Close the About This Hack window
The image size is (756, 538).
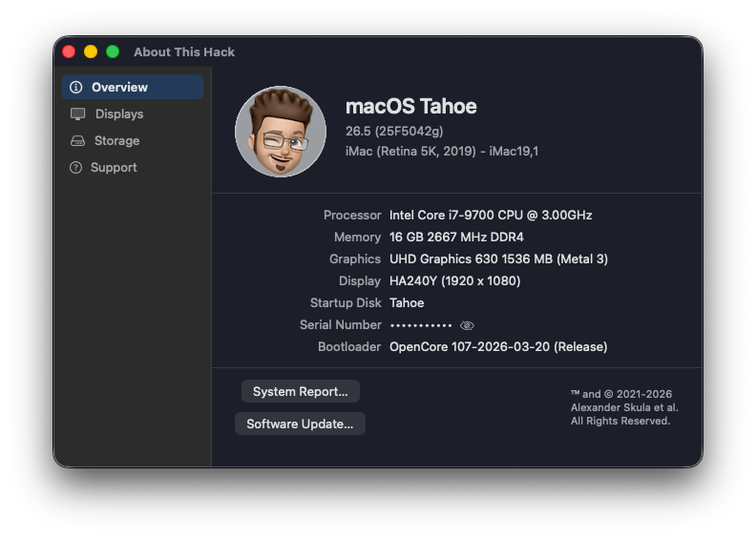pyautogui.click(x=69, y=52)
